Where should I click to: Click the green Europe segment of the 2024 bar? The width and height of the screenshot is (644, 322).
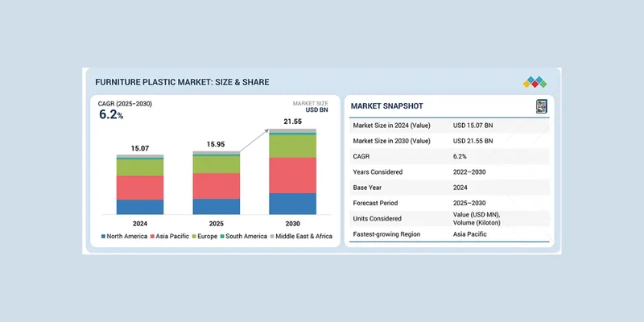(139, 167)
